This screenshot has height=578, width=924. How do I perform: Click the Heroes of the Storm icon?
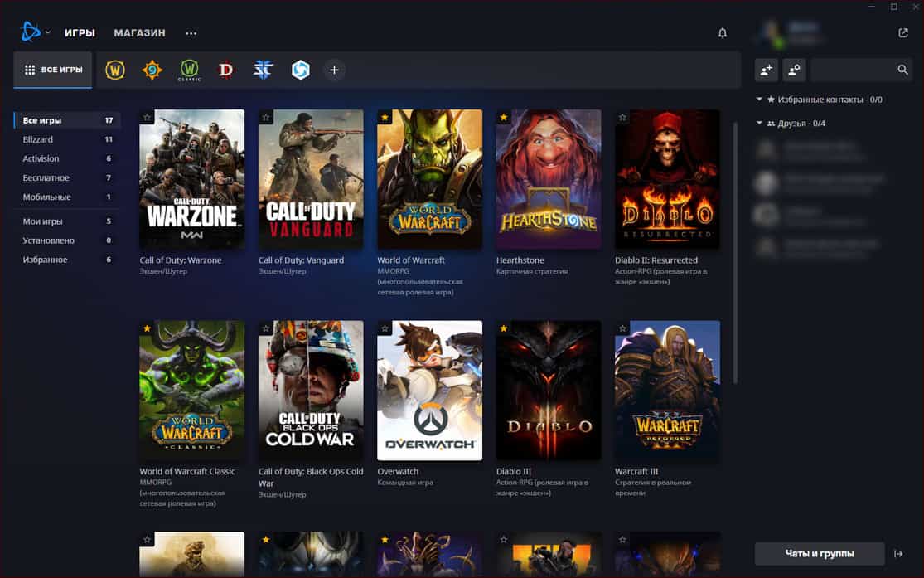300,70
